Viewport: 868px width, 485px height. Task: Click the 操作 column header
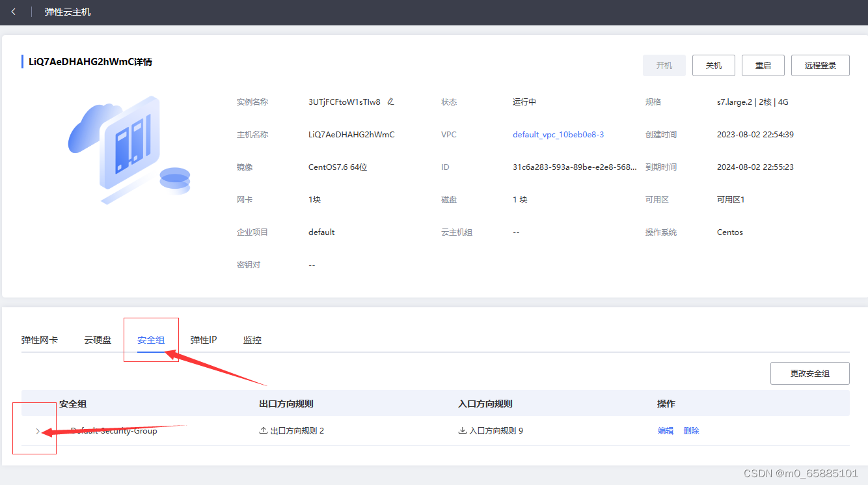point(666,404)
